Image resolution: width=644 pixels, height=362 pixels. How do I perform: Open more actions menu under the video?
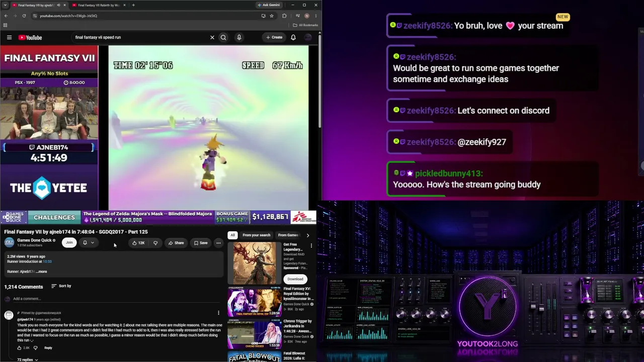(x=218, y=243)
